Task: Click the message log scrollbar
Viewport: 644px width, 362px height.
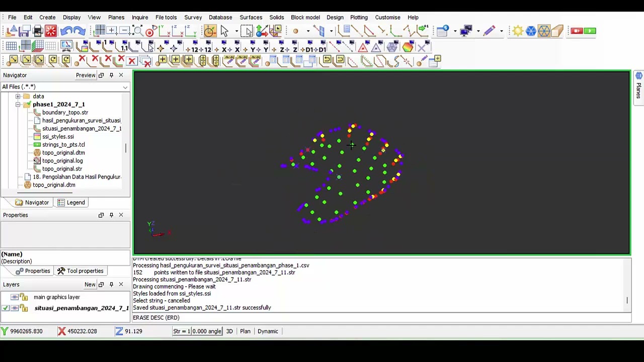Action: (x=627, y=300)
